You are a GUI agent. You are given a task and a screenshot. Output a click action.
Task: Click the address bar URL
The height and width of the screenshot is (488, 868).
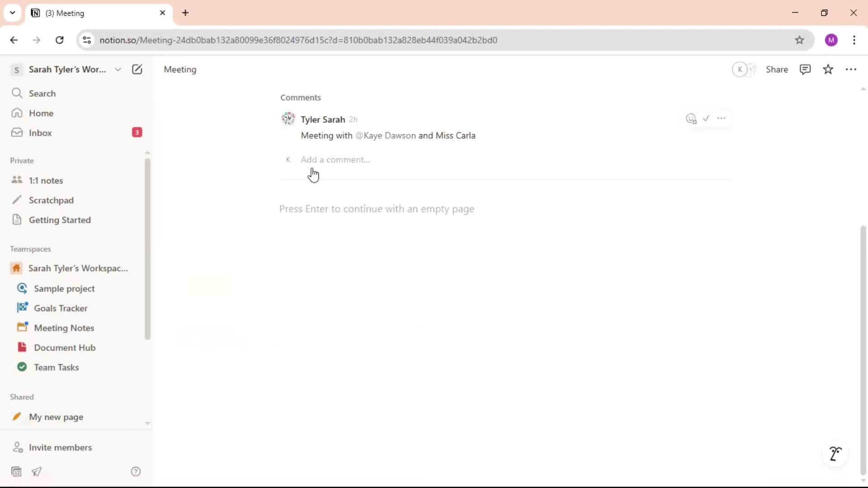[298, 40]
